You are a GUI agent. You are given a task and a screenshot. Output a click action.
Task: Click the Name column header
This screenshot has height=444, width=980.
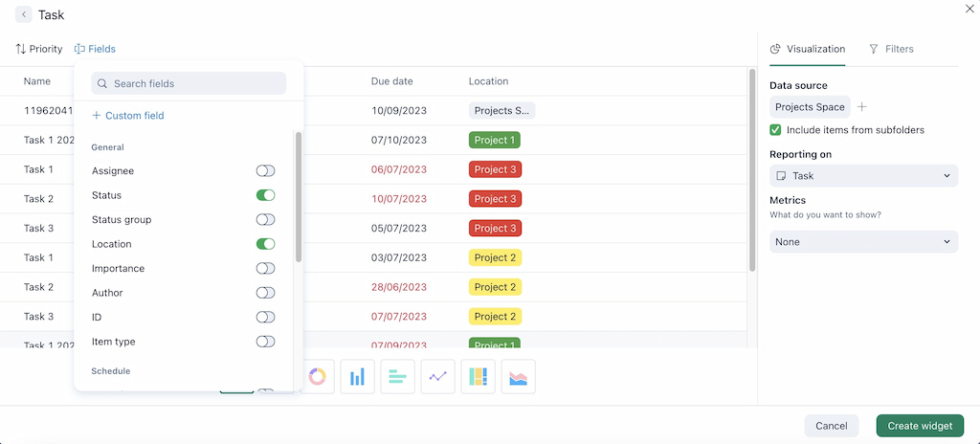[37, 81]
